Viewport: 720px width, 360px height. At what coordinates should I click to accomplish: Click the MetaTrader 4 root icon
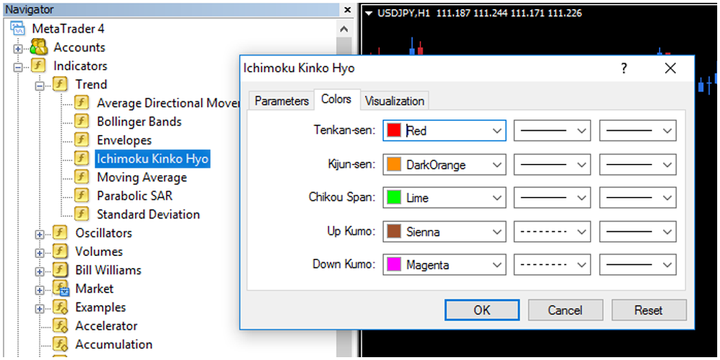(x=17, y=28)
